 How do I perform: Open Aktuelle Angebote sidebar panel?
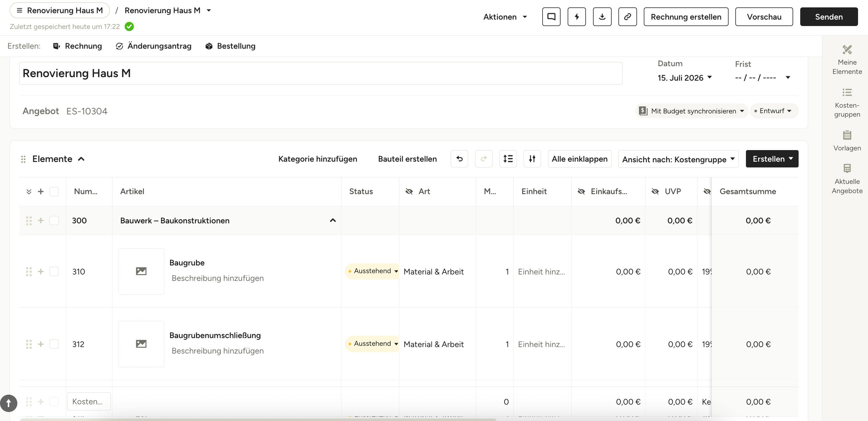pos(847,179)
